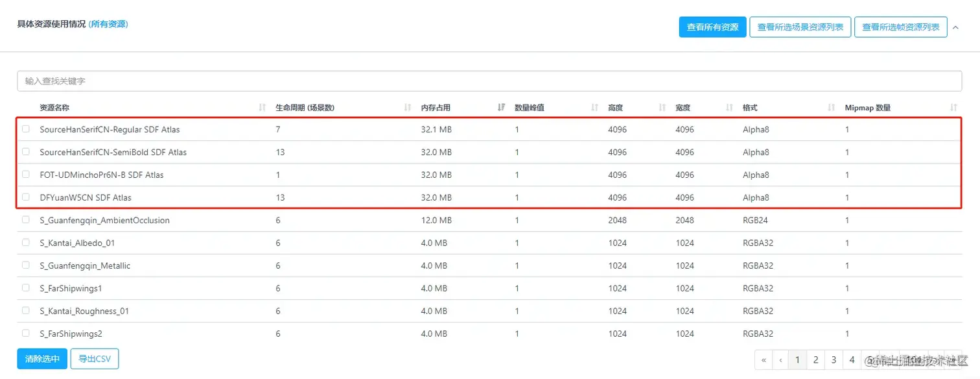Check the S_Guanfengqin_AmbientOcclusion checkbox
Screen dimensions: 980x379
click(26, 220)
